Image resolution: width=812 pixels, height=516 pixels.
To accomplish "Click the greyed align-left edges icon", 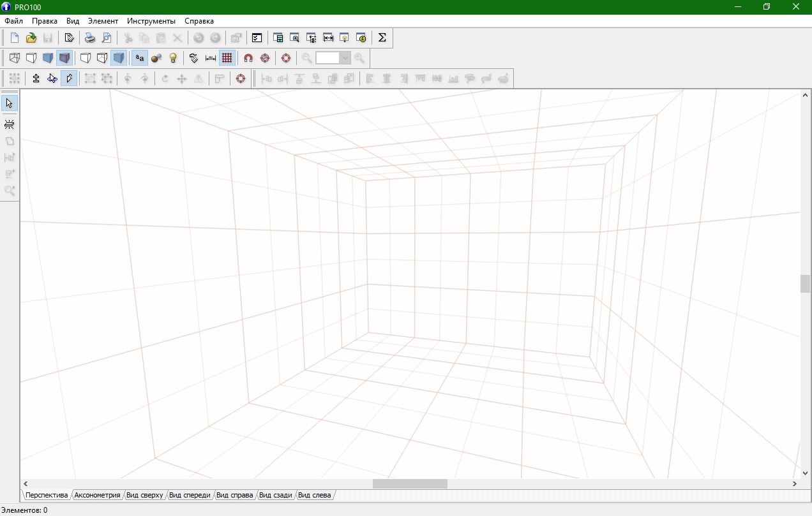I will point(370,78).
